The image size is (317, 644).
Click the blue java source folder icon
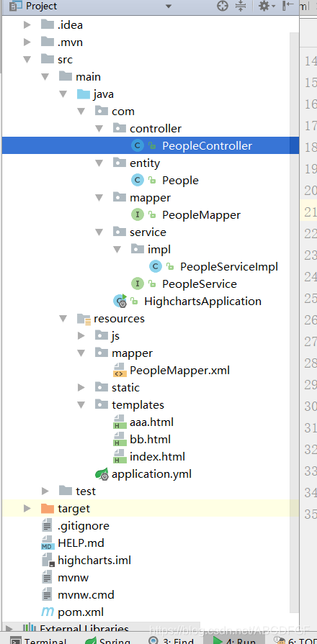(x=84, y=94)
